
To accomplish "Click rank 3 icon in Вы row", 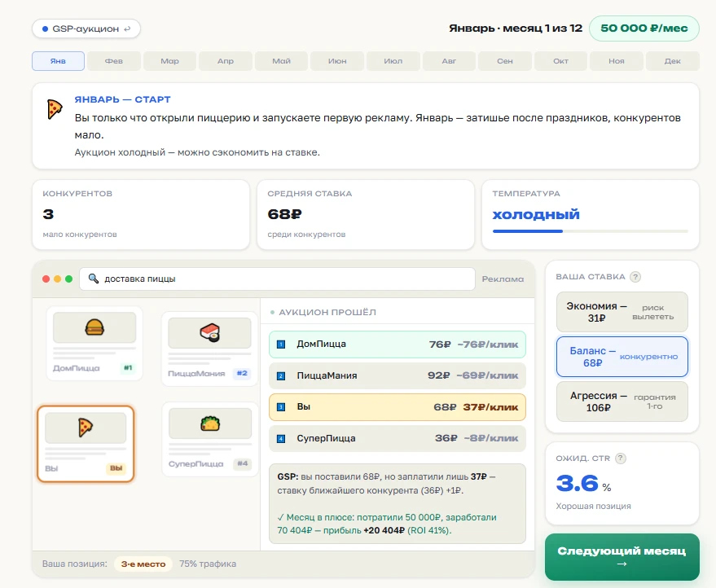I will tap(281, 406).
